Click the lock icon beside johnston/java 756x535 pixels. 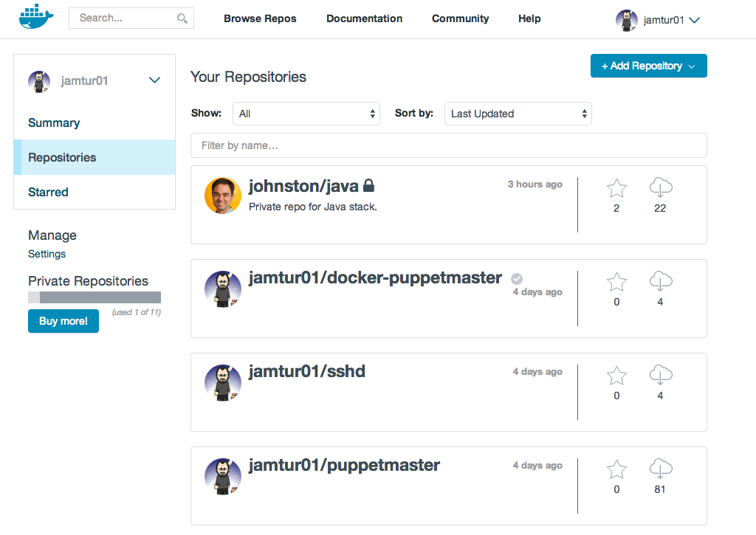368,185
